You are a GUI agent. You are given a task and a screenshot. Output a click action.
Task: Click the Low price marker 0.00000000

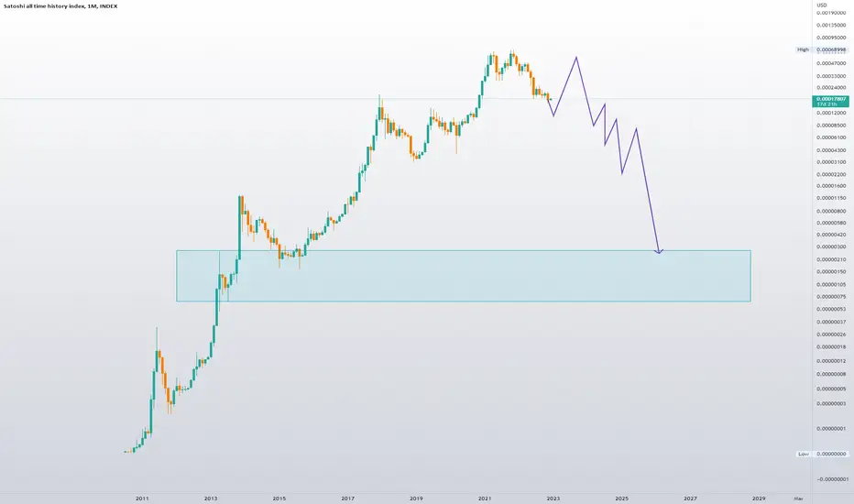click(x=831, y=454)
